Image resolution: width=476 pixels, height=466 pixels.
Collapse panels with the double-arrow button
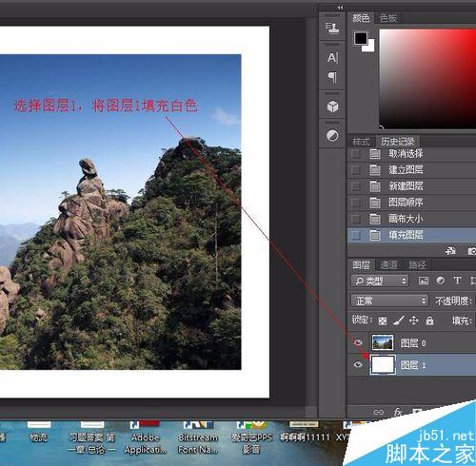(340, 8)
